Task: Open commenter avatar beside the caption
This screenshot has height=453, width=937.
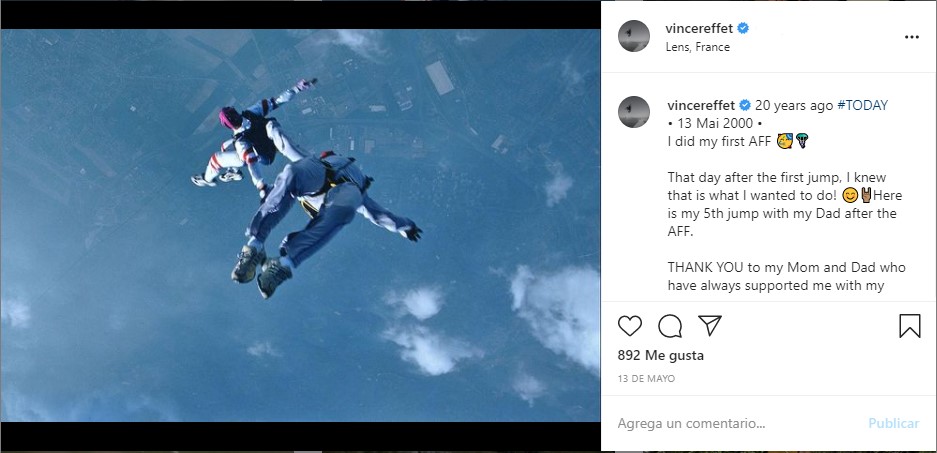Action: [x=634, y=113]
